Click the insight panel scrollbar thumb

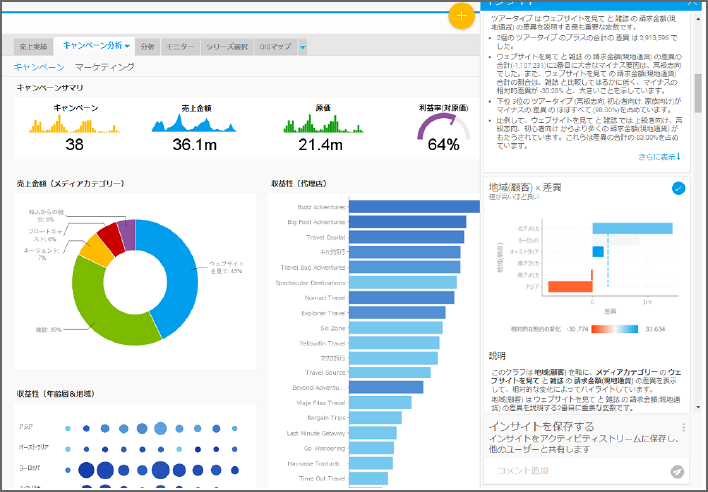click(x=698, y=93)
